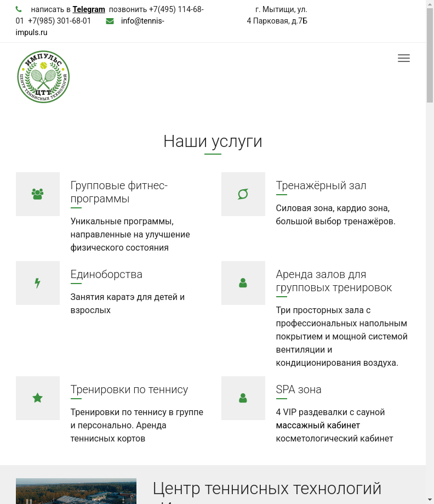Open Единоборства service heading
434x504 pixels.
pyautogui.click(x=106, y=274)
